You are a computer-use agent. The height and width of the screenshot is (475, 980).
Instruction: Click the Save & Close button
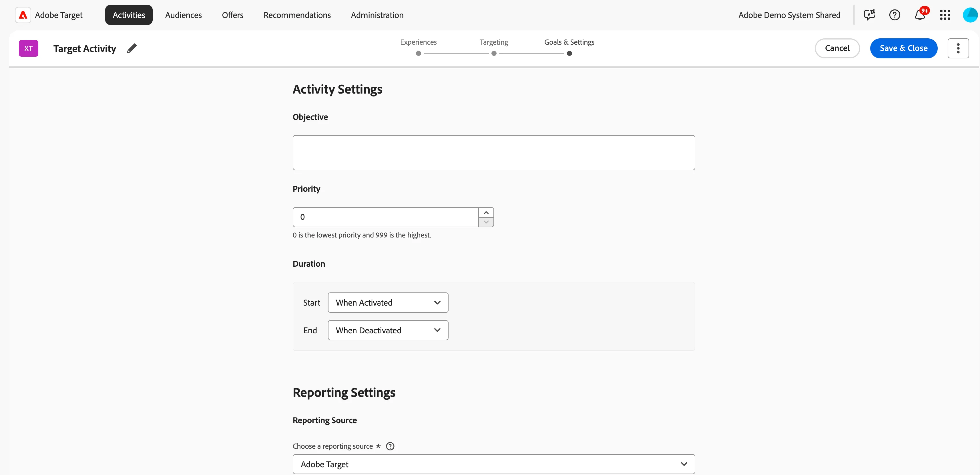click(x=904, y=48)
